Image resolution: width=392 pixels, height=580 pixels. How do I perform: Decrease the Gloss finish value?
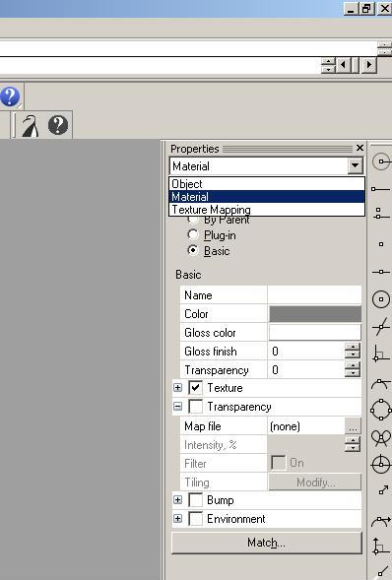[353, 354]
